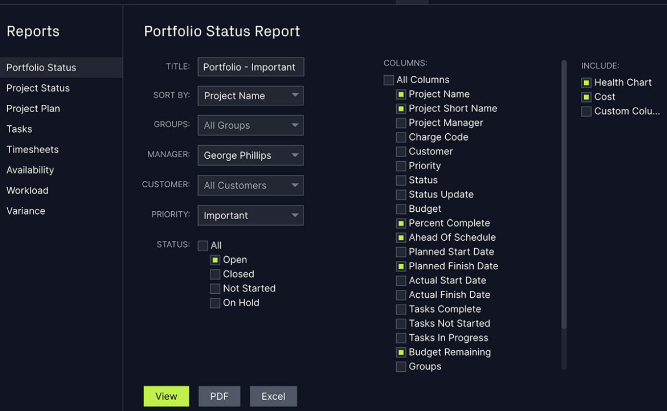Viewport: 667px width, 411px height.
Task: Export the report as PDF
Action: click(219, 396)
